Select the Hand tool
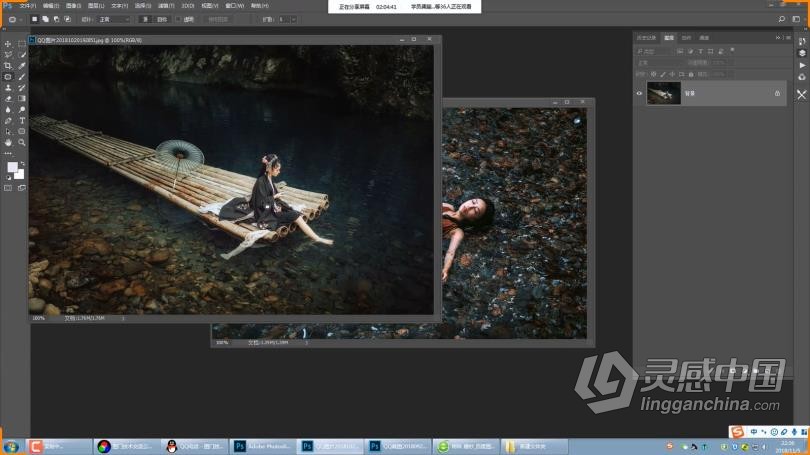810x455 pixels. coord(8,142)
